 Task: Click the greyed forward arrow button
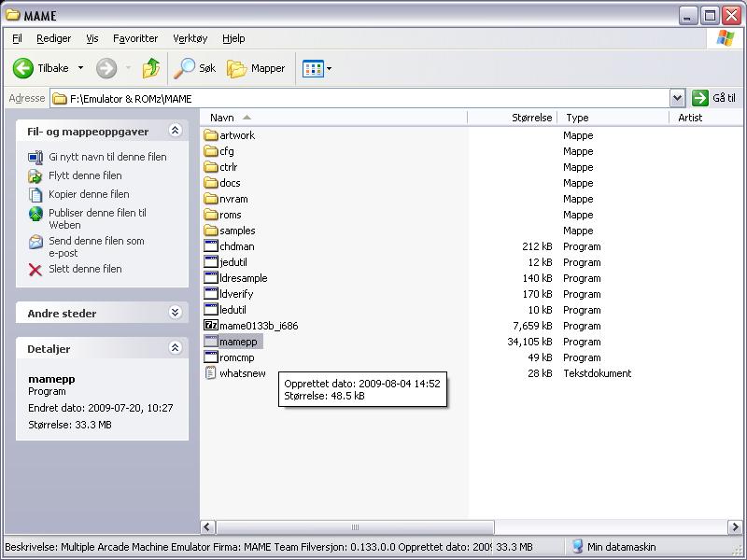106,68
